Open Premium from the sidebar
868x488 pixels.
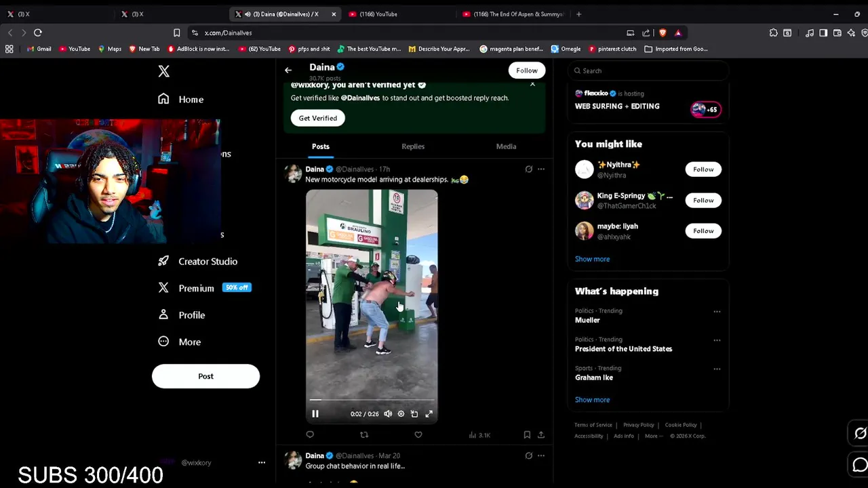point(204,288)
